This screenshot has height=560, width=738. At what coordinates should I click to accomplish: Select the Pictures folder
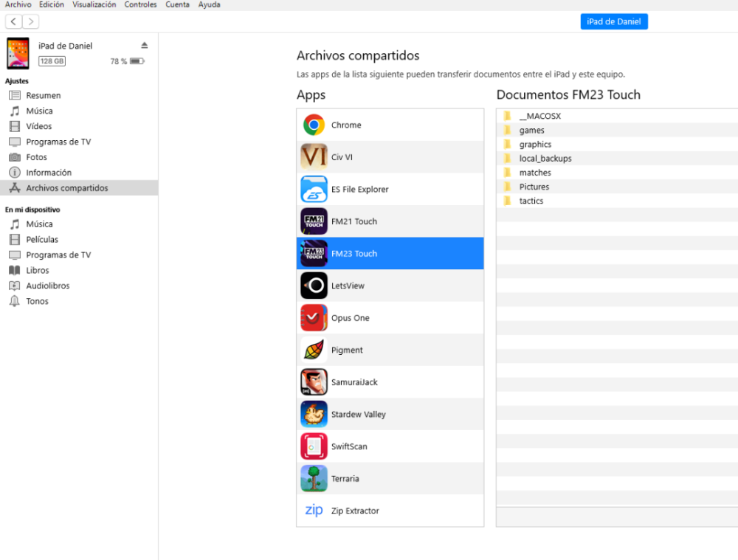click(x=617, y=187)
